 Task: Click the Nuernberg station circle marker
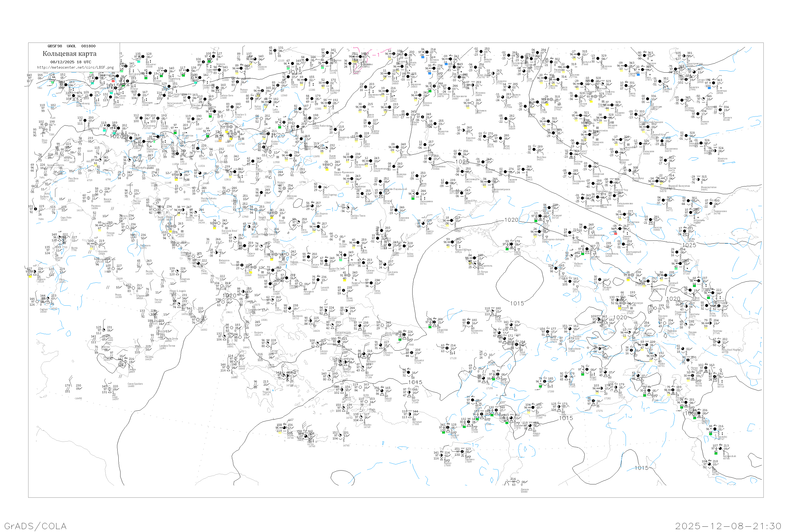(x=141, y=118)
